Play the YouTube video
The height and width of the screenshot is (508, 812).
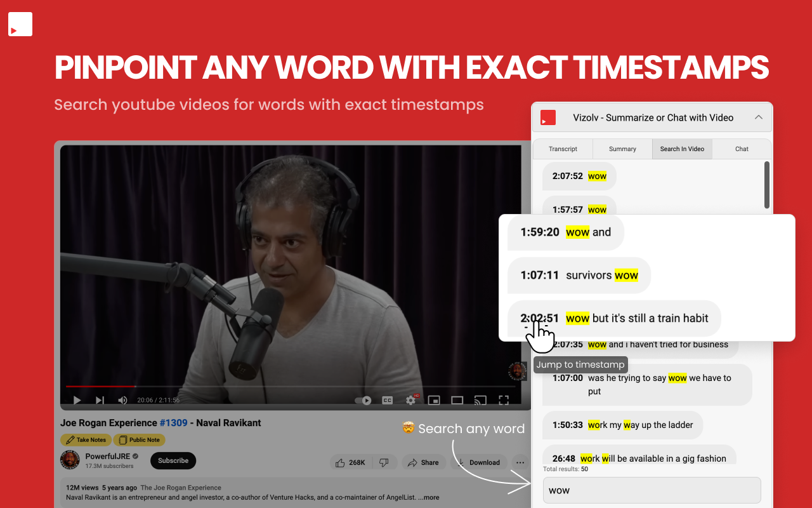coord(77,400)
